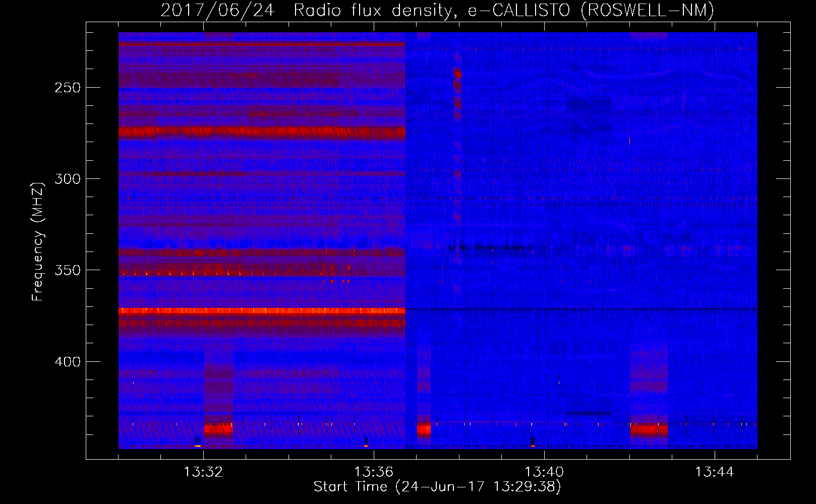Select the 250 frequency tick label
Image resolution: width=816 pixels, height=504 pixels.
[68, 88]
